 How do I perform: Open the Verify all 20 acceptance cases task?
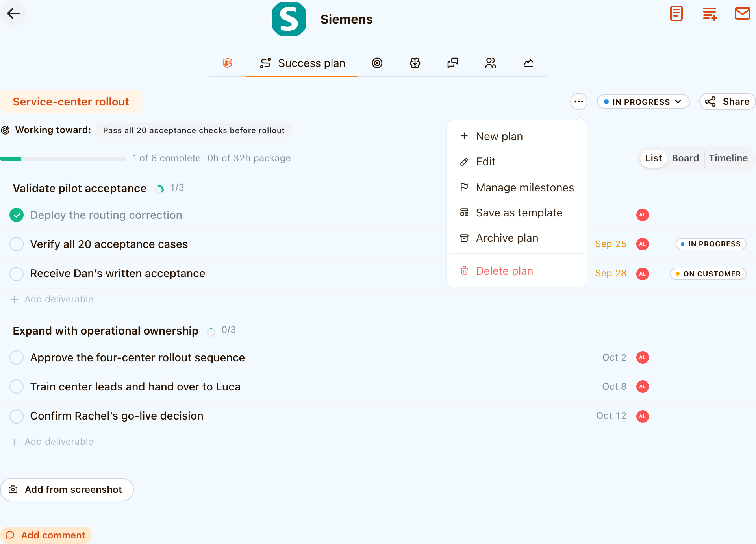[109, 244]
